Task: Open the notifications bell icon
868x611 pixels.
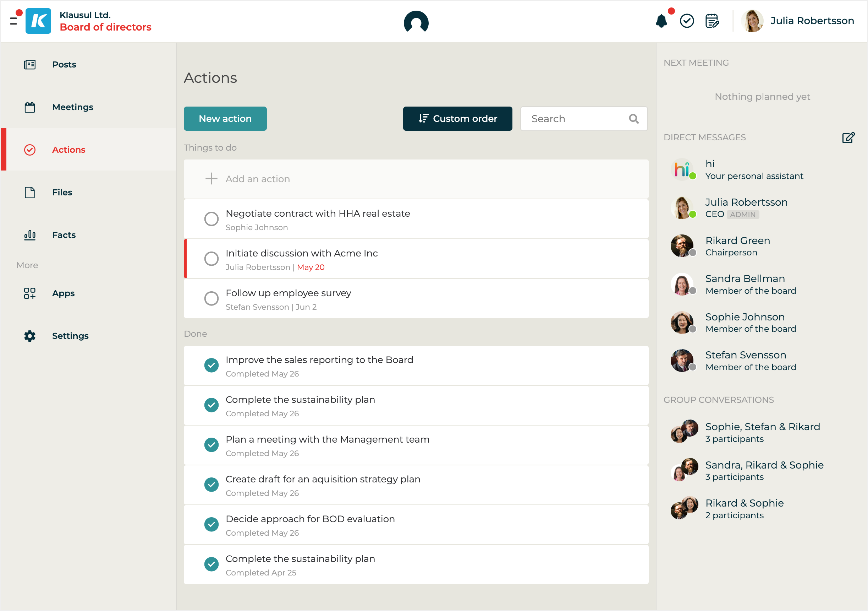Action: pos(661,21)
